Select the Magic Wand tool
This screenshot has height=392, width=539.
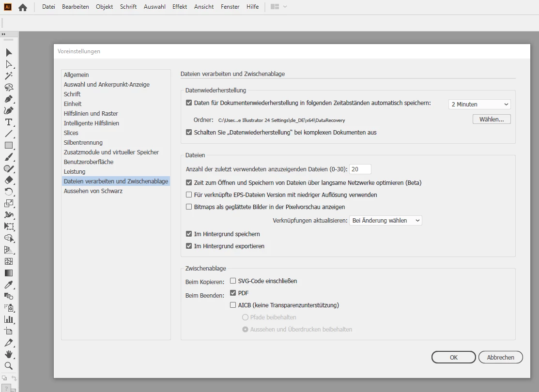click(9, 76)
